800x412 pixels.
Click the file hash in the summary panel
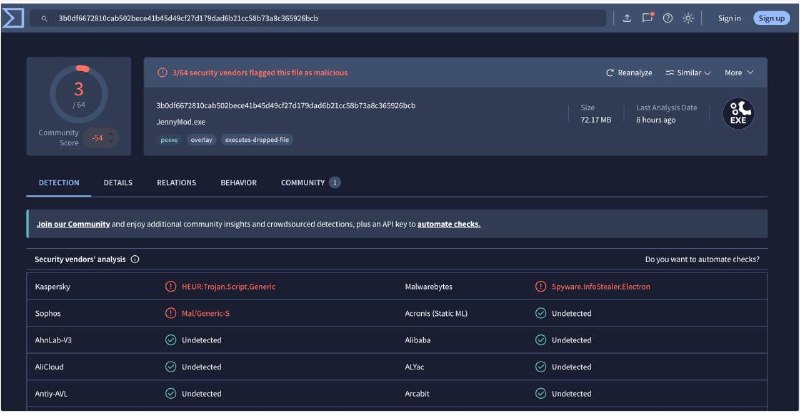point(286,106)
